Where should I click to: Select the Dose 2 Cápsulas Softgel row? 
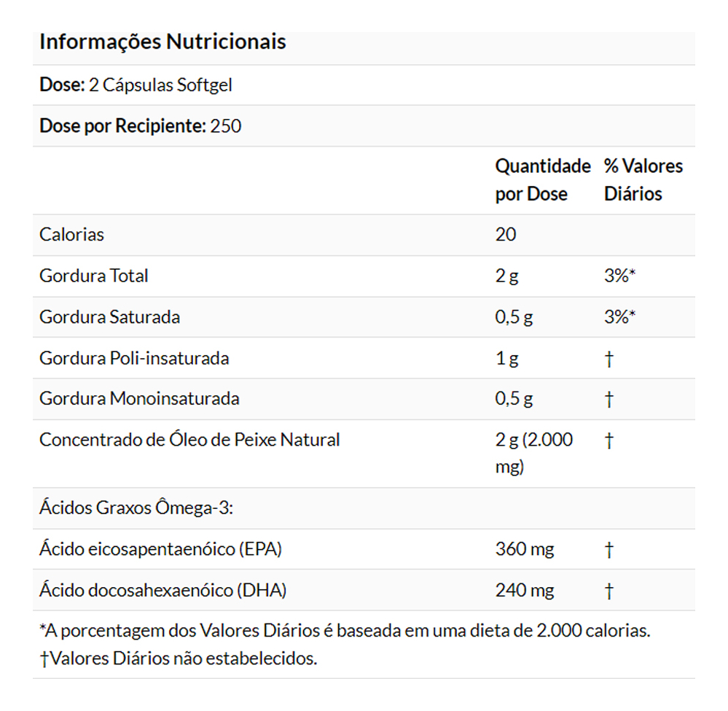136,85
